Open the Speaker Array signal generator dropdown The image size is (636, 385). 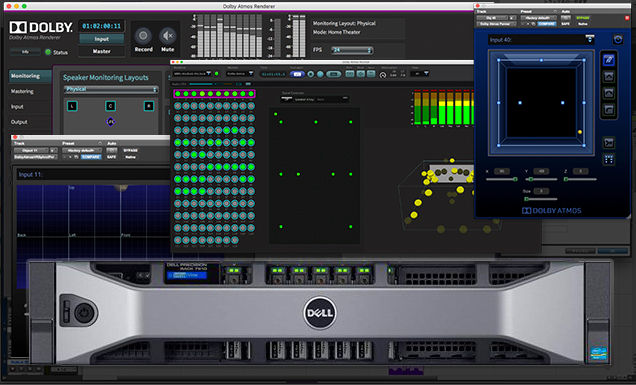pos(320,99)
